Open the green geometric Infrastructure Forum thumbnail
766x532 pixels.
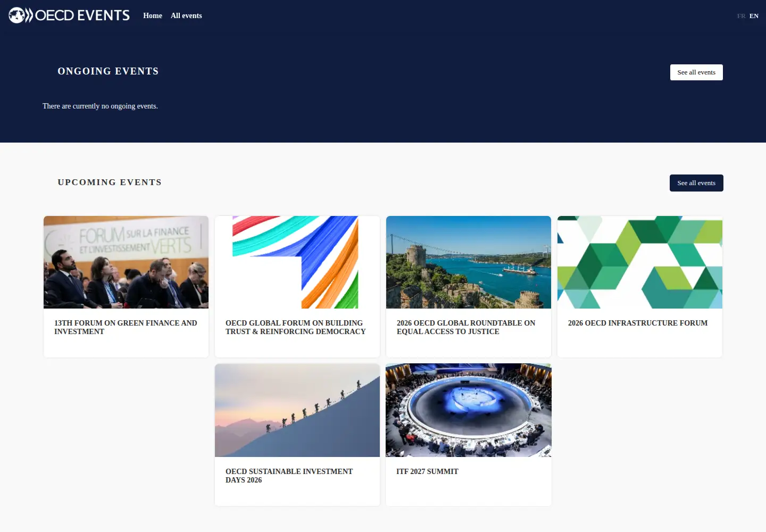click(x=640, y=262)
